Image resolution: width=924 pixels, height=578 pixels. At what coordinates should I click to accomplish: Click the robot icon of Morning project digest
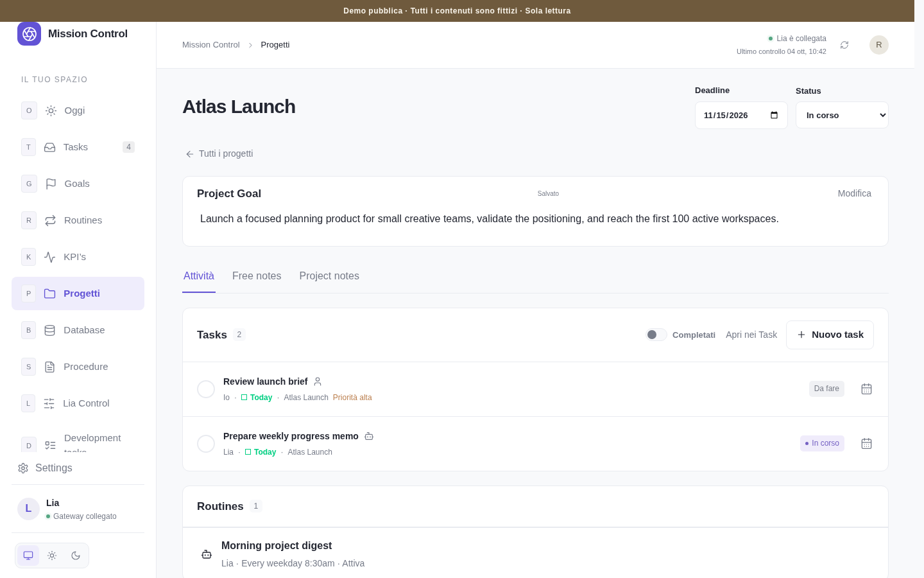pos(207,554)
